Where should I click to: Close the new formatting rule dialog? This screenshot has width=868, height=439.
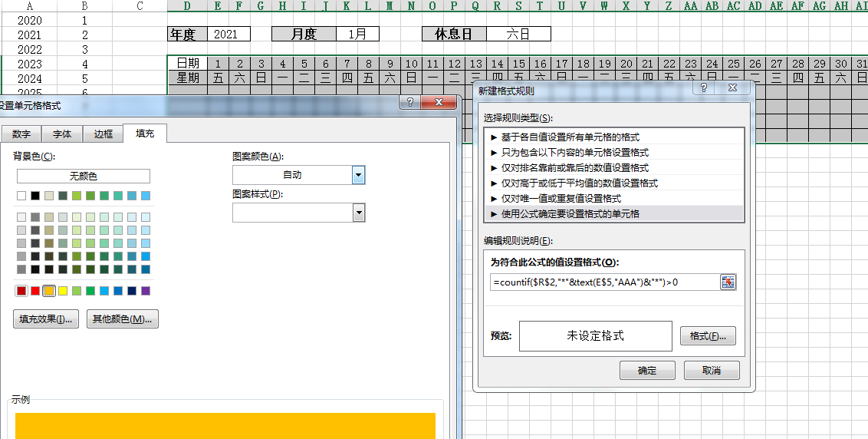732,87
